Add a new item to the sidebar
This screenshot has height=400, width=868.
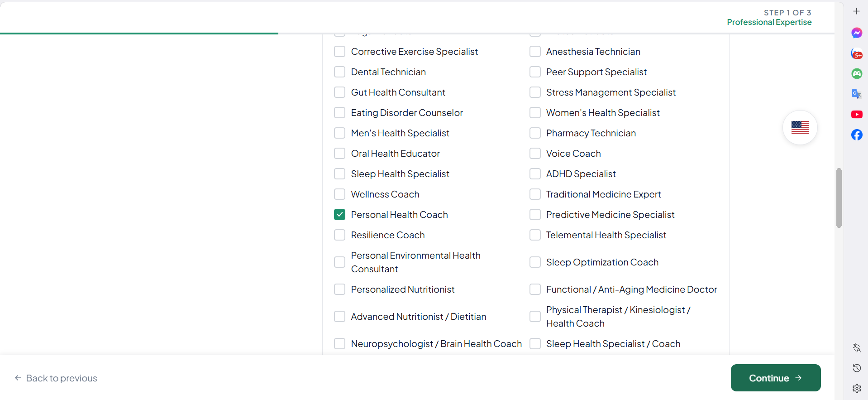tap(857, 11)
